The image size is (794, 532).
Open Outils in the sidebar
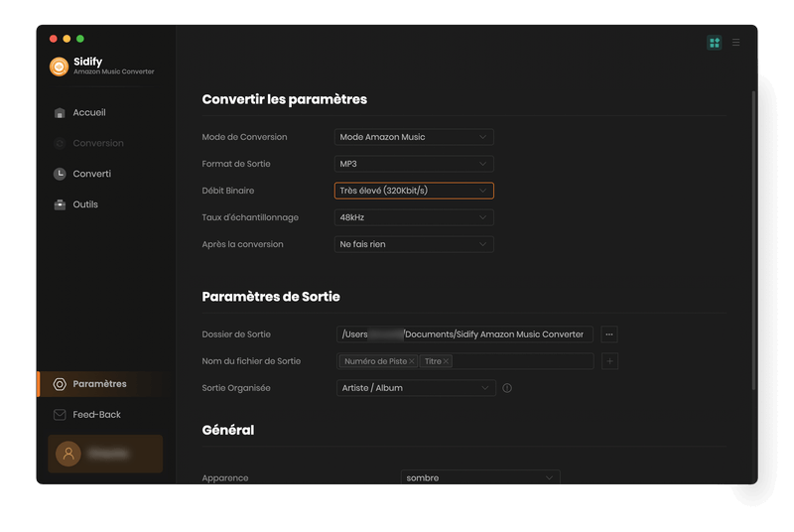tap(85, 204)
